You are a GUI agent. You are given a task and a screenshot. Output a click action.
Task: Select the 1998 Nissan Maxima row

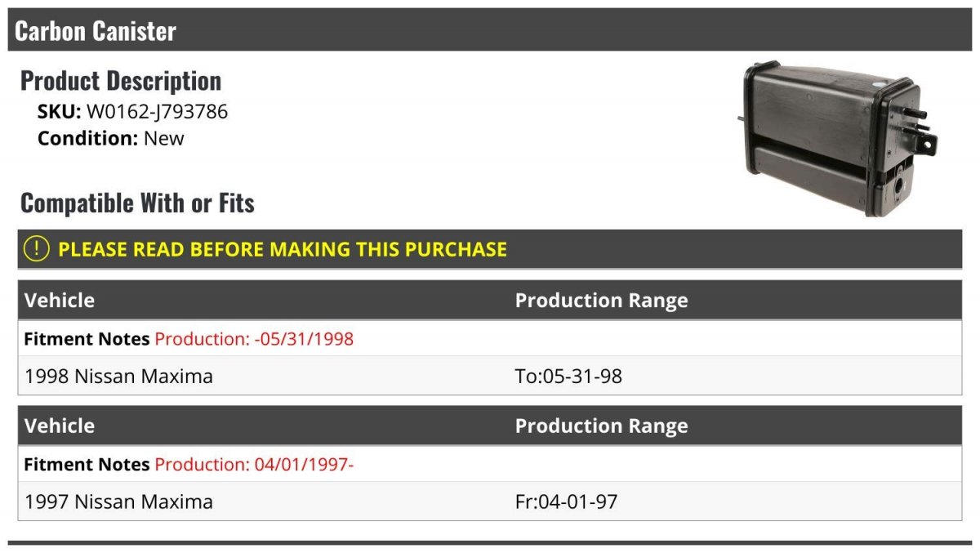coord(490,376)
